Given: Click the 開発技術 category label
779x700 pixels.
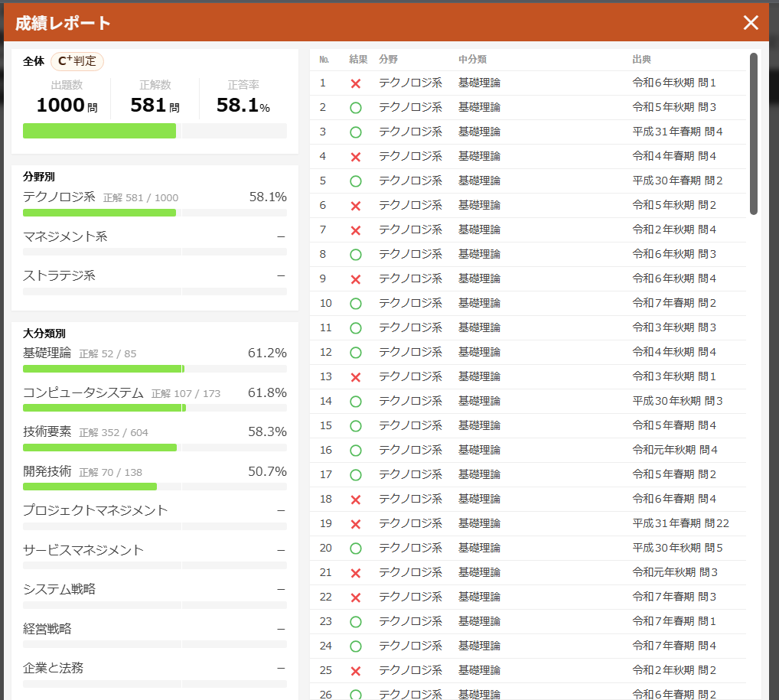Looking at the screenshot, I should (x=47, y=471).
